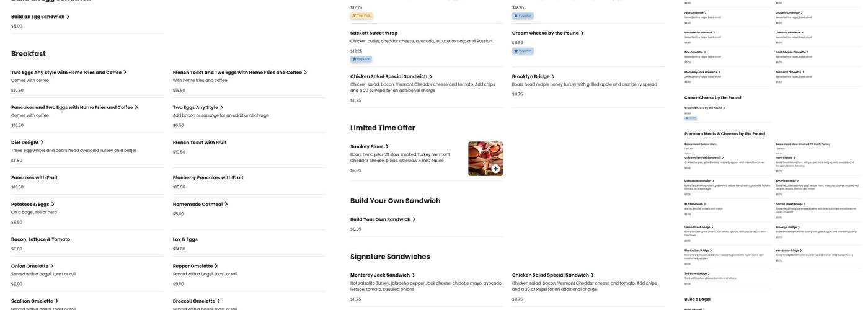Choose Blueberry Pancakes with Fruit
The height and width of the screenshot is (310, 868).
(x=208, y=177)
